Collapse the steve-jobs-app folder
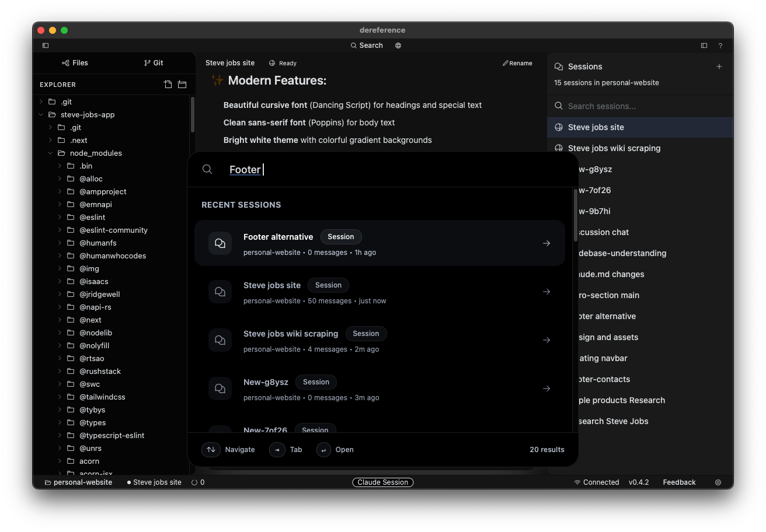 point(41,114)
